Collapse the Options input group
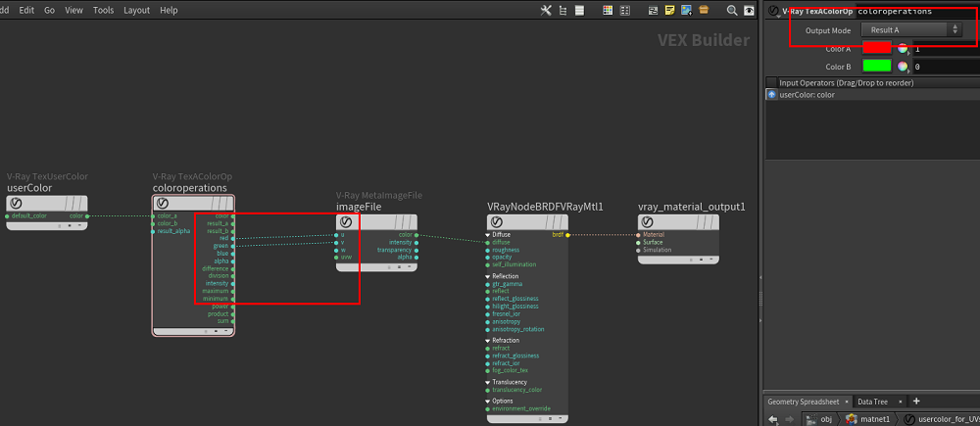 point(487,401)
